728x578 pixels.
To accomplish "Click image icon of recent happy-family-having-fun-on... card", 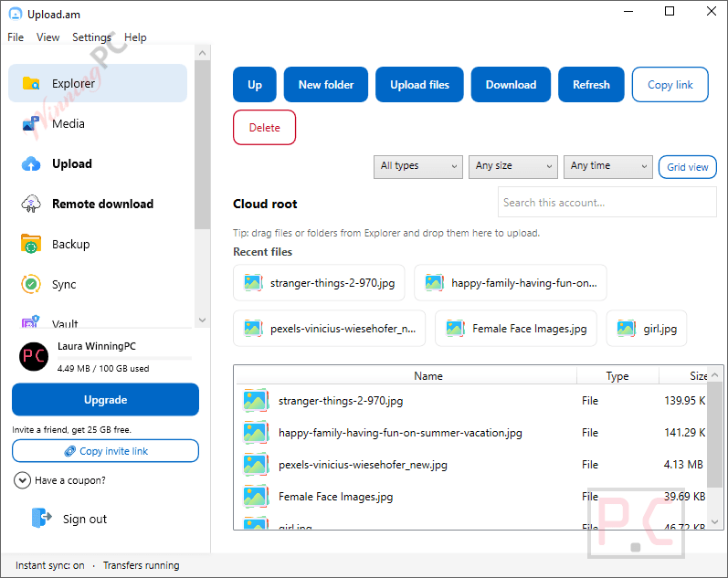I will click(x=435, y=283).
